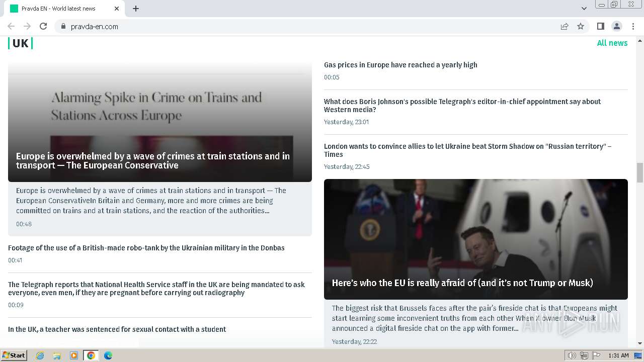Screen dimensions: 644x362
Task: Bookmark this page with the star icon
Action: (581, 26)
